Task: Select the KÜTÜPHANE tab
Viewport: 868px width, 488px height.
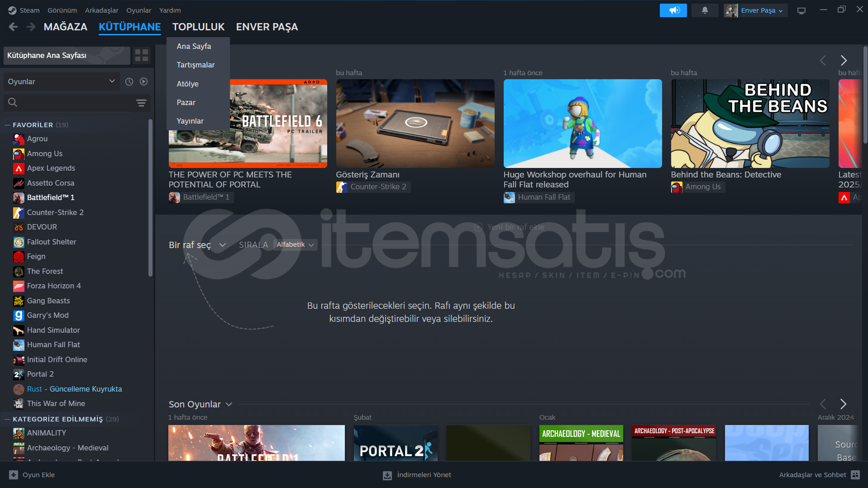Action: pos(130,27)
